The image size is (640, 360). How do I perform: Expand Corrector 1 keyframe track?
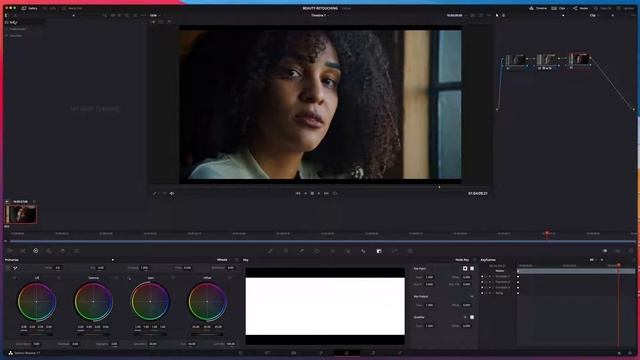coord(493,276)
